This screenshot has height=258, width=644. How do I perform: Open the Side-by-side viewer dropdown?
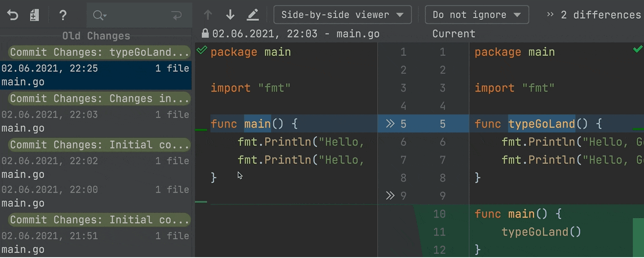click(x=342, y=15)
